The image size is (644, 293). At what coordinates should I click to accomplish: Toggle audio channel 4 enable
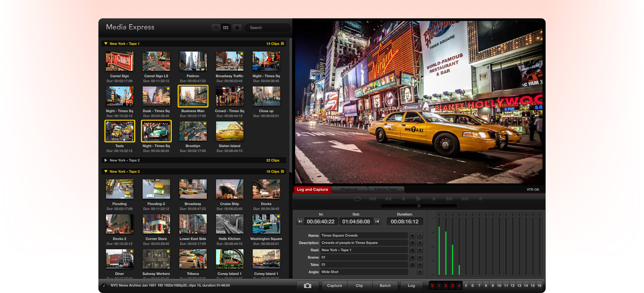point(459,285)
